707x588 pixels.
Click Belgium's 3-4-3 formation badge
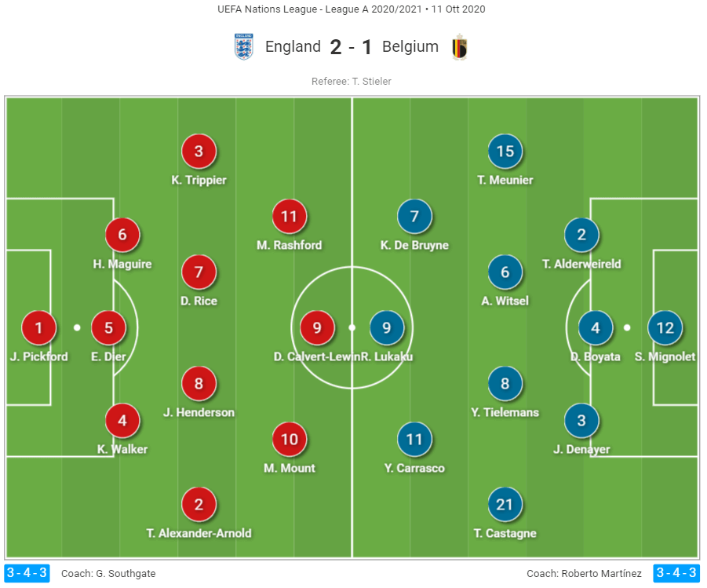(x=676, y=573)
